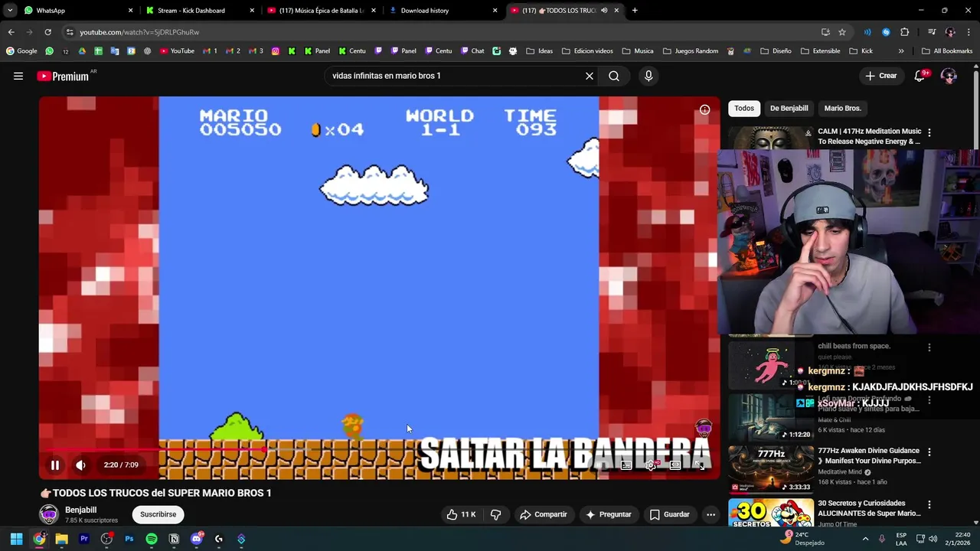This screenshot has width=980, height=551.
Task: Open the Benjabill channel name
Action: (80, 510)
